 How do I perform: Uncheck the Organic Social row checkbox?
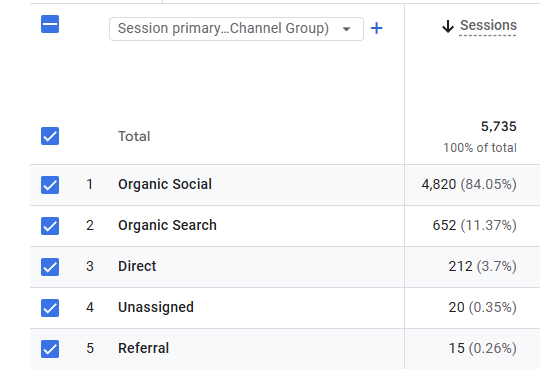click(x=50, y=185)
